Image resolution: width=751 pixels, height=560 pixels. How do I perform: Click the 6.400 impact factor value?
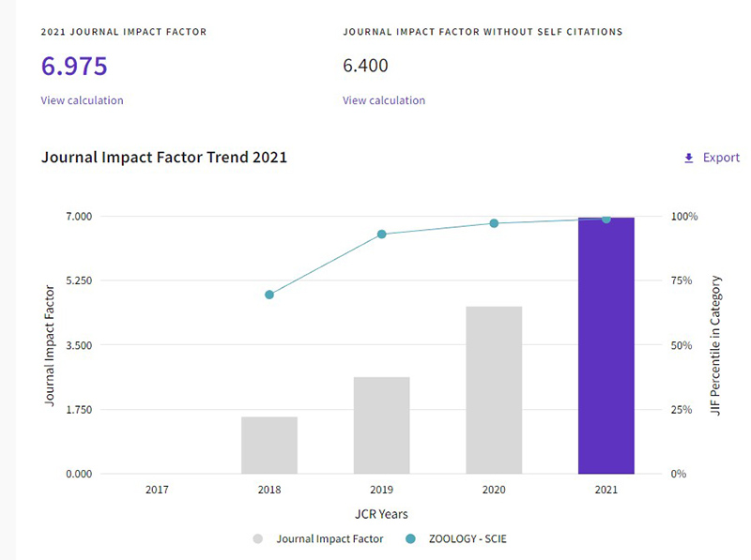(365, 67)
